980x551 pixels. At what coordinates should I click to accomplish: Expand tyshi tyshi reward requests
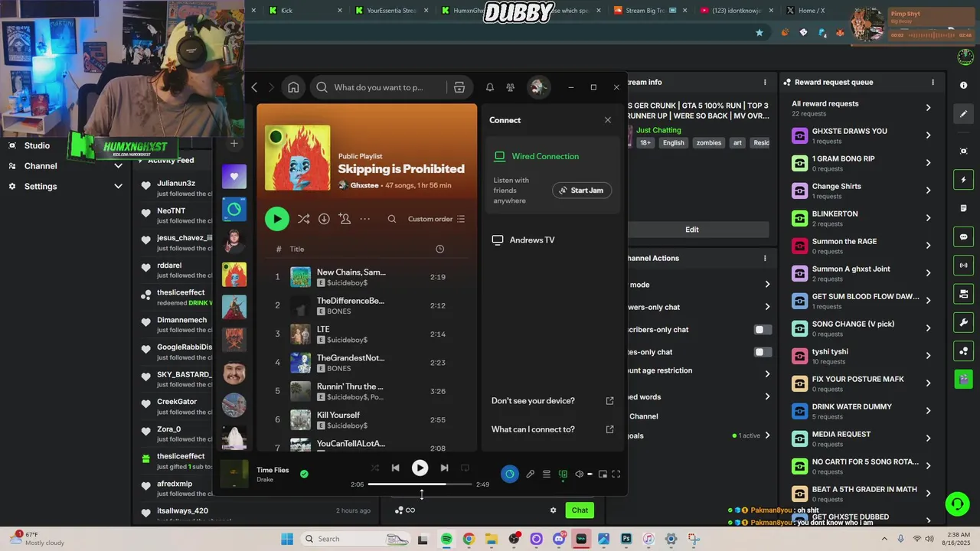(928, 356)
